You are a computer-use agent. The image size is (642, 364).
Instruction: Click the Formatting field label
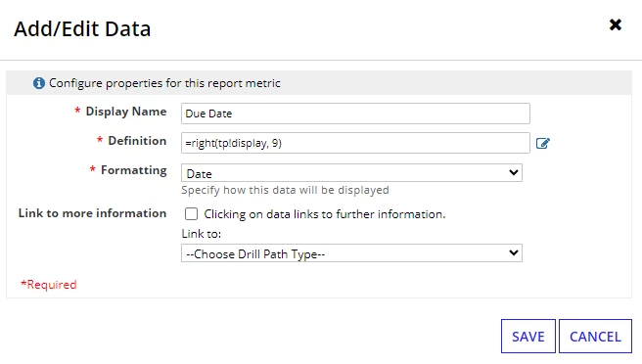point(134,170)
